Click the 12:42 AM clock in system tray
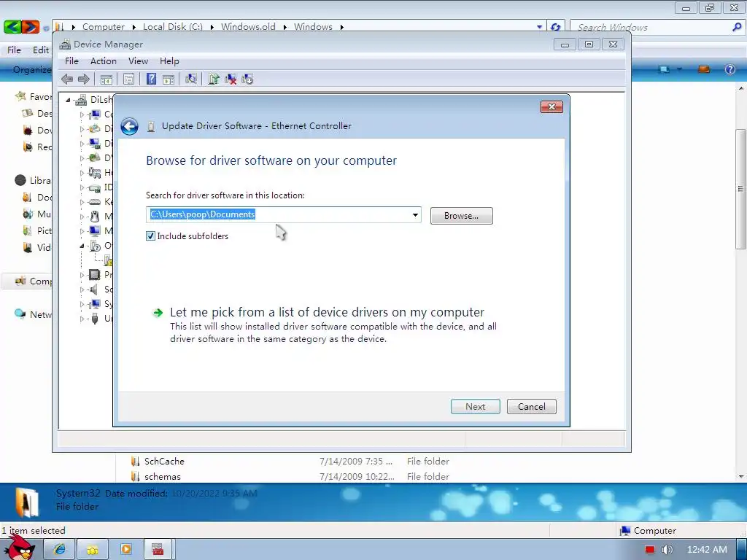This screenshot has width=747, height=560. (707, 550)
